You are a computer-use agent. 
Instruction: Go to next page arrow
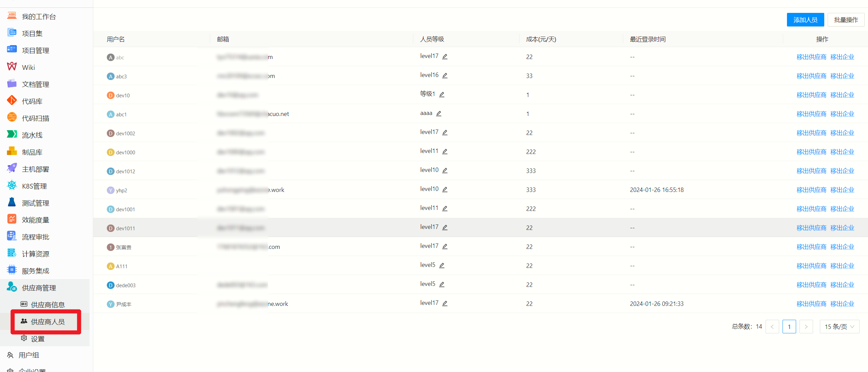pyautogui.click(x=806, y=327)
